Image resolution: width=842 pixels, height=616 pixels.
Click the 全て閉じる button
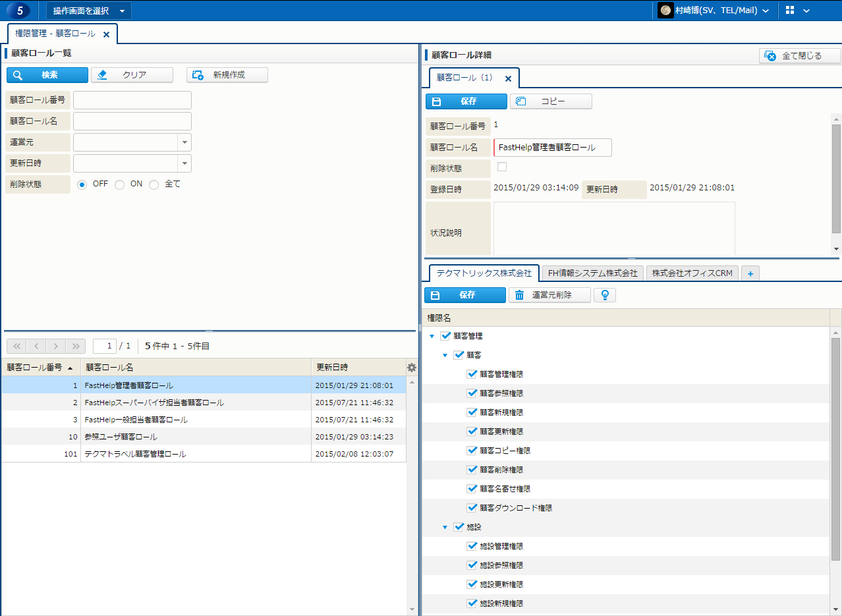(x=800, y=56)
